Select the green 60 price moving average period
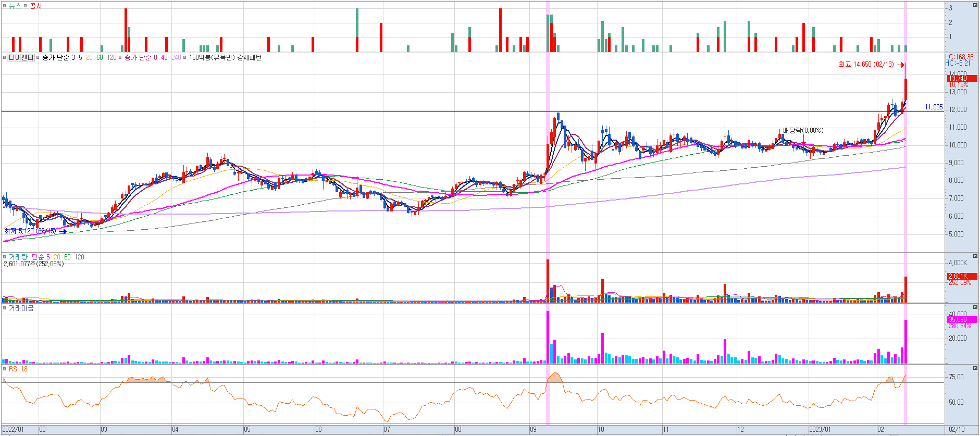 tap(100, 58)
